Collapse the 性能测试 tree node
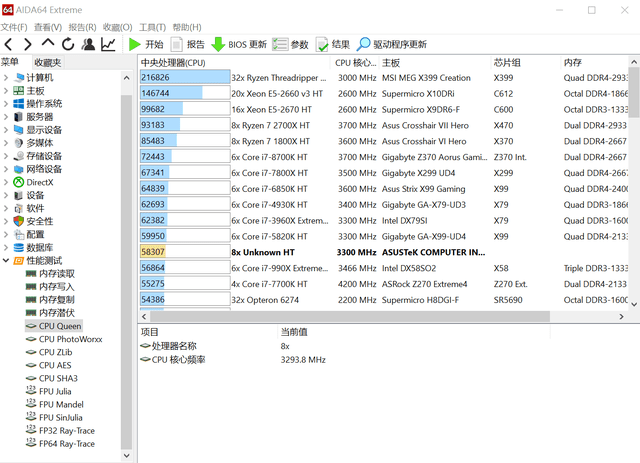The image size is (640, 463). pos(6,260)
